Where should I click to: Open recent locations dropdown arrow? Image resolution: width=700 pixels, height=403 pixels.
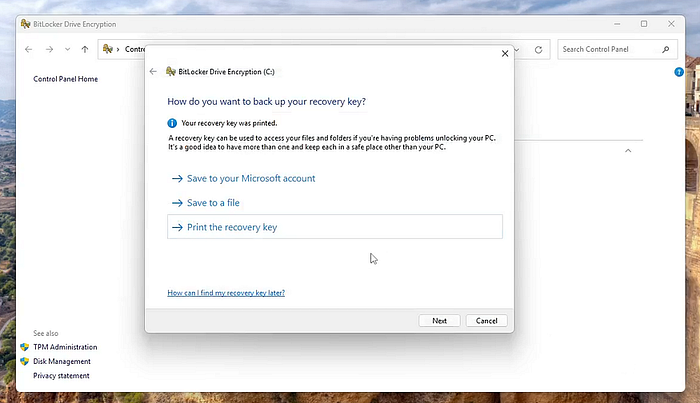pyautogui.click(x=67, y=49)
